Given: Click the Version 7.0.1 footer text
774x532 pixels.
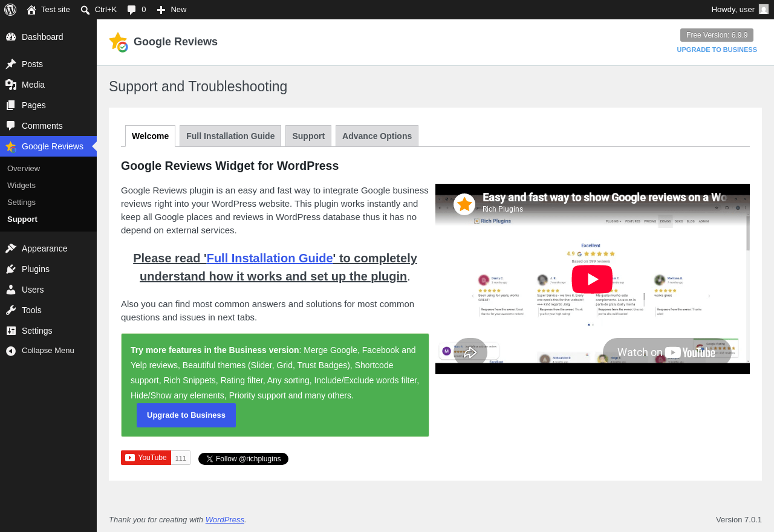Looking at the screenshot, I should (x=739, y=519).
